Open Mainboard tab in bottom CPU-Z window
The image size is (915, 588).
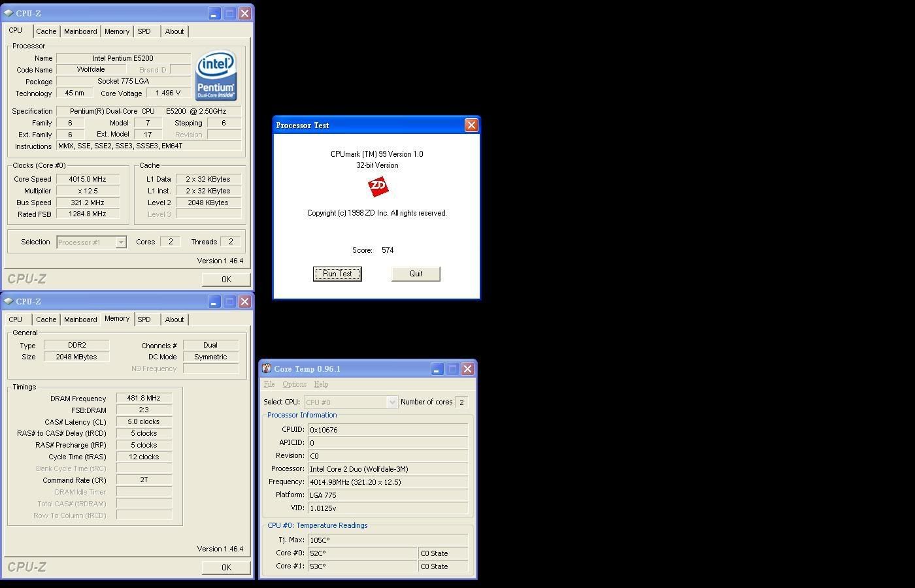pos(80,319)
